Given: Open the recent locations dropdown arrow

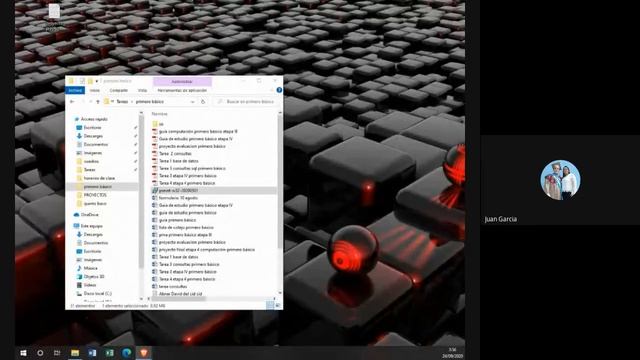Looking at the screenshot, I should tap(91, 102).
